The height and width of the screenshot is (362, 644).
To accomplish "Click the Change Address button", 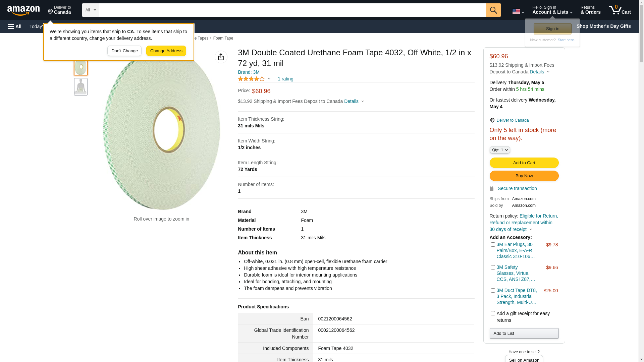I will coord(166,51).
